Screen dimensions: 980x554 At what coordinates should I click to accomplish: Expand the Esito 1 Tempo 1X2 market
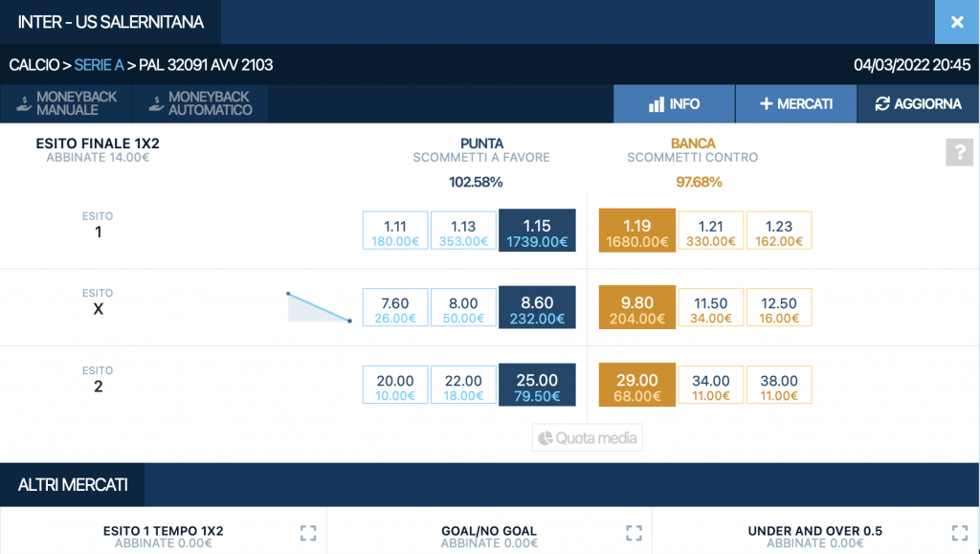[x=308, y=533]
